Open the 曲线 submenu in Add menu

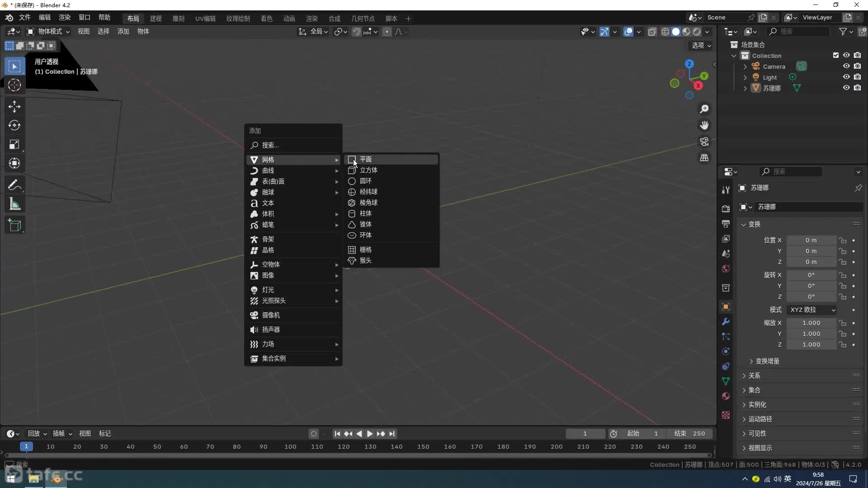(x=293, y=171)
